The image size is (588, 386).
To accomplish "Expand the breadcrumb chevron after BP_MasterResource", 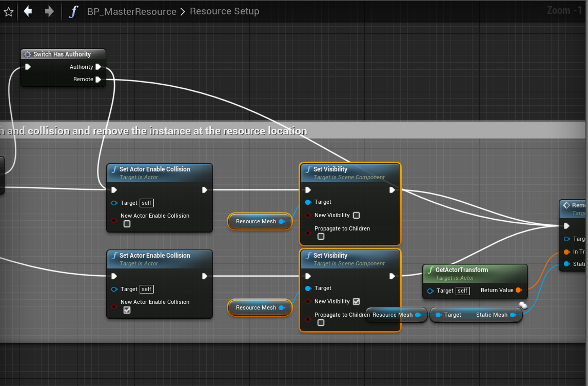I will coord(183,11).
